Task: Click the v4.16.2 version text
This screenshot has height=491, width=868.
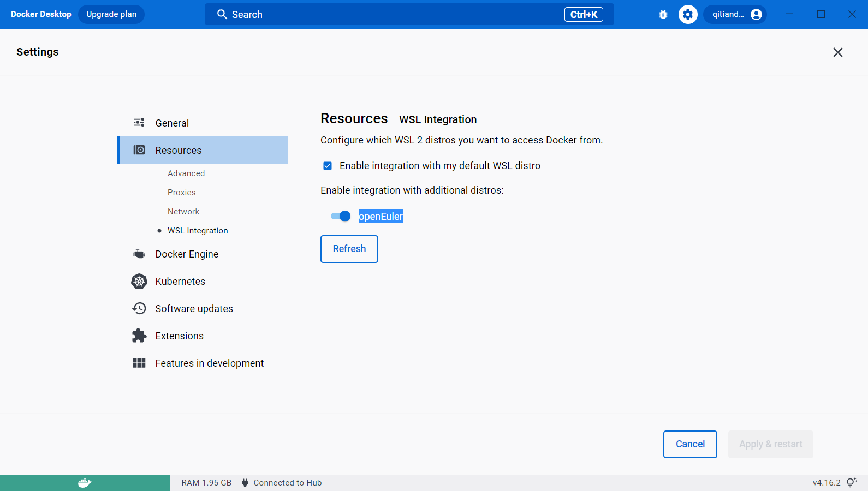Action: tap(827, 483)
